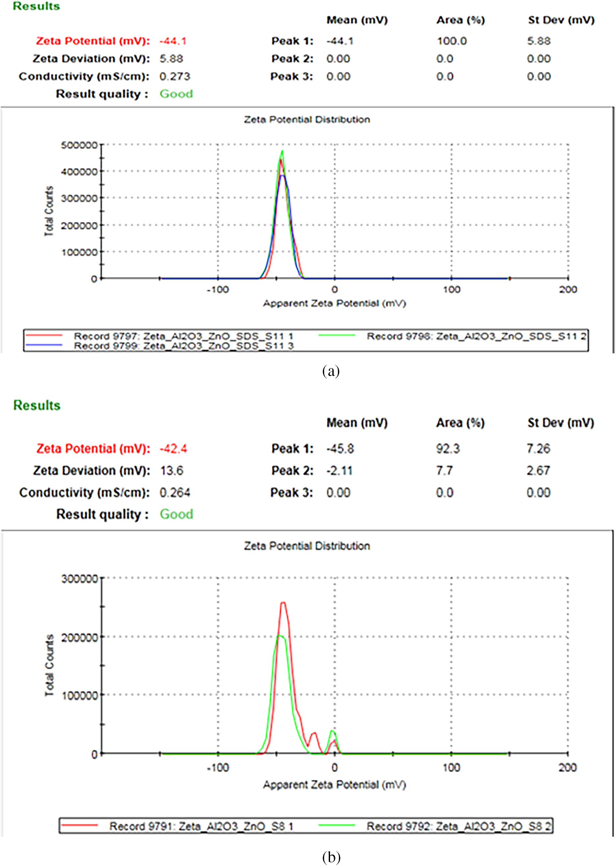Click the -42.4 Zeta Potential value

173,448
